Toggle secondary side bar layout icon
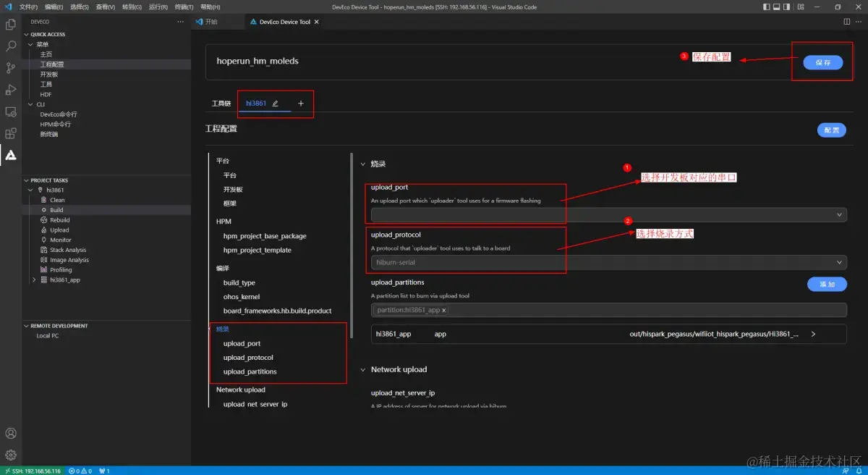Screen dimensions: 868x475 pos(787,7)
